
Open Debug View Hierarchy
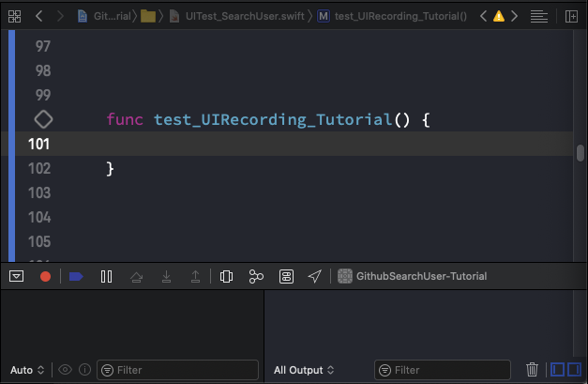[226, 276]
